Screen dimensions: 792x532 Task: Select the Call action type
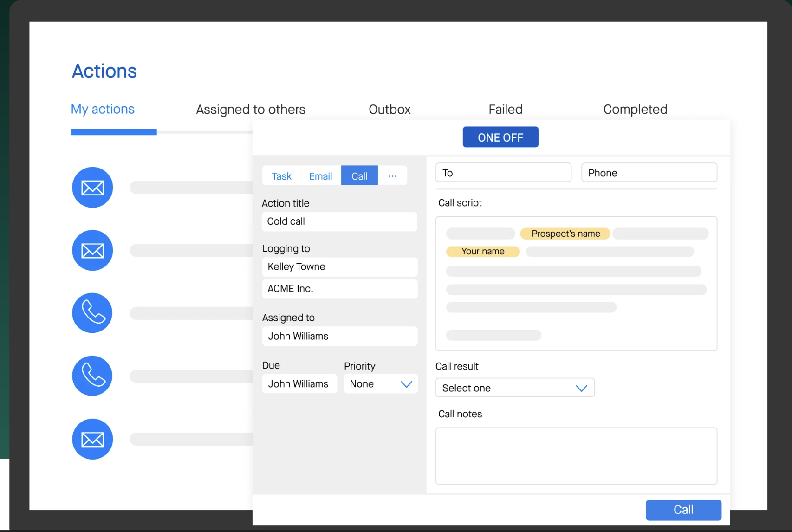[x=359, y=175]
